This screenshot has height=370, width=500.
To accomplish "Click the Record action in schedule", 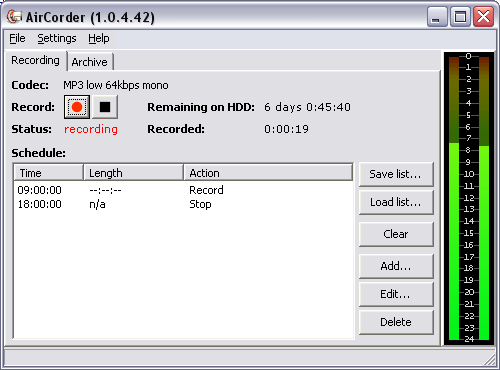I will click(x=206, y=190).
